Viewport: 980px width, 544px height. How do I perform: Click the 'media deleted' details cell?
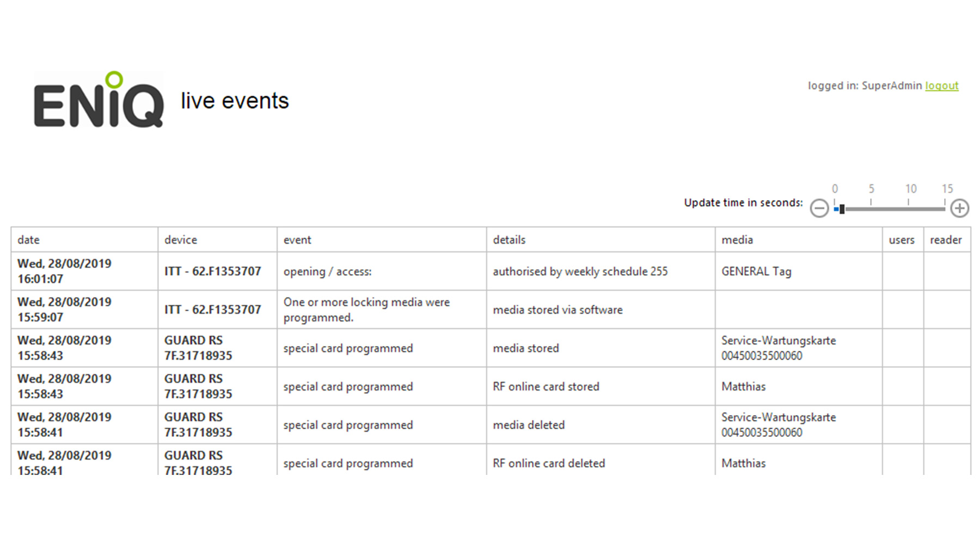pyautogui.click(x=529, y=425)
